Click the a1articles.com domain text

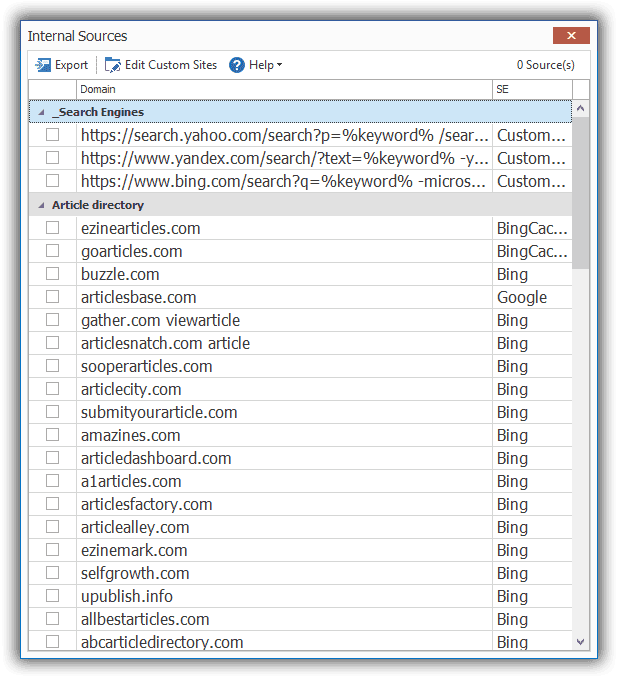pos(131,481)
